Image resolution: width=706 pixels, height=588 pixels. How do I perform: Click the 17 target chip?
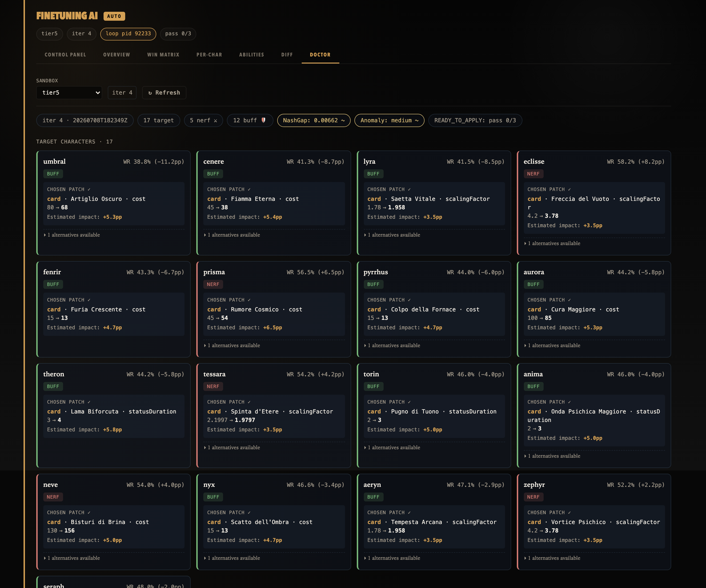coord(158,120)
